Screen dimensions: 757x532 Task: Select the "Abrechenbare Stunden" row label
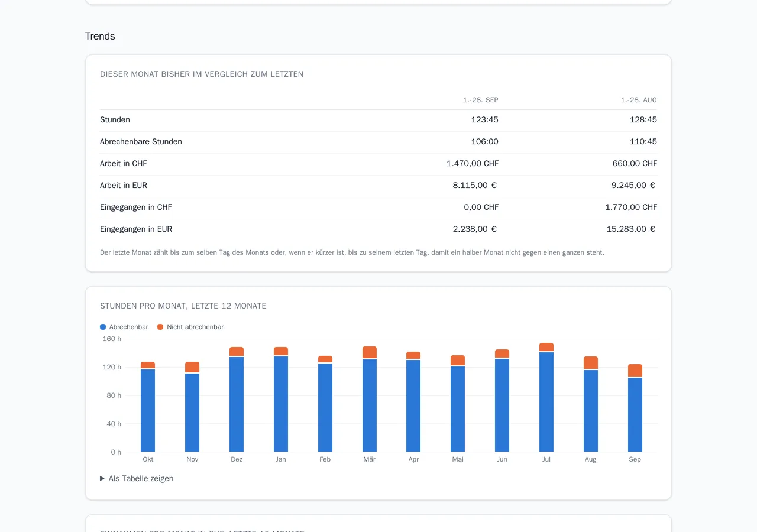coord(141,142)
